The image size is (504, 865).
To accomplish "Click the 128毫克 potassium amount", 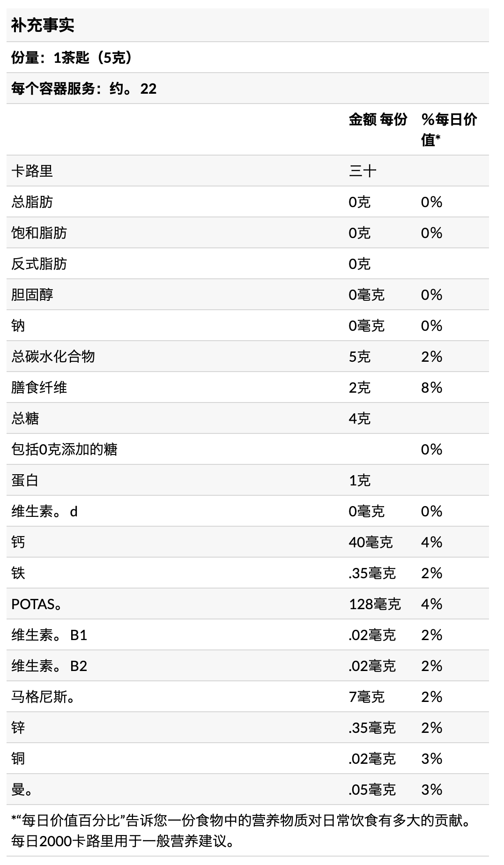I will coord(375,604).
